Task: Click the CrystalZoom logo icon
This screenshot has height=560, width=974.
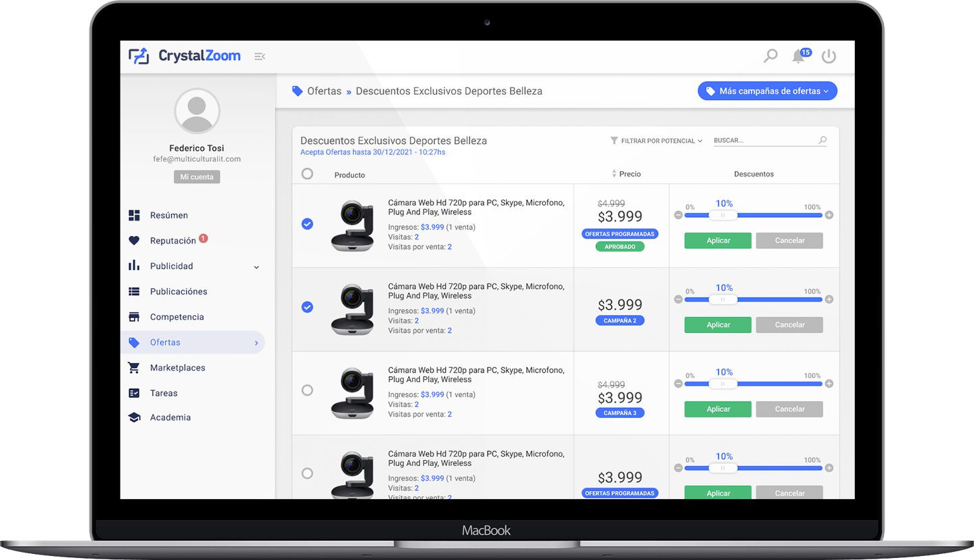Action: (139, 56)
